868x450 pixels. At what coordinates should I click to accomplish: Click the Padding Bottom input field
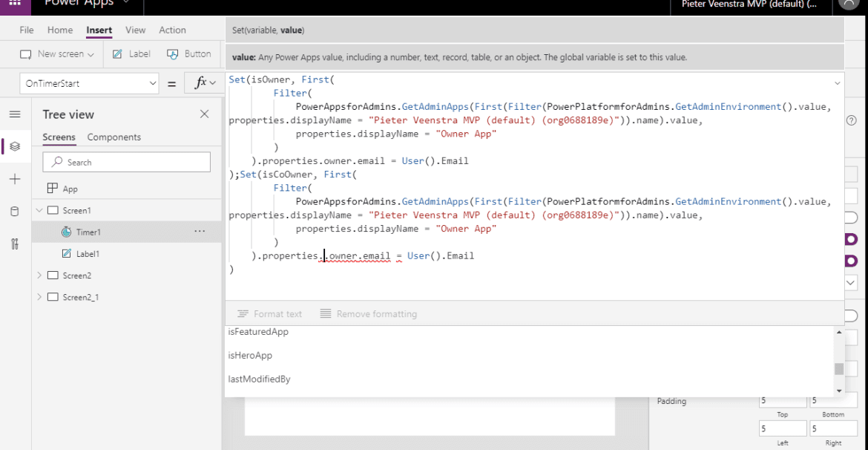tap(833, 400)
